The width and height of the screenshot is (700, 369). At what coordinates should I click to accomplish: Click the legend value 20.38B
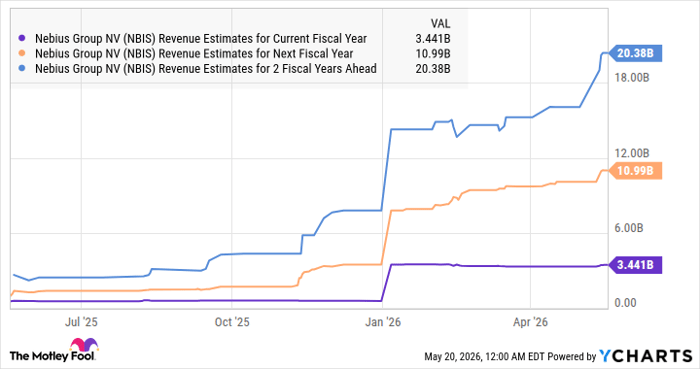(x=433, y=69)
